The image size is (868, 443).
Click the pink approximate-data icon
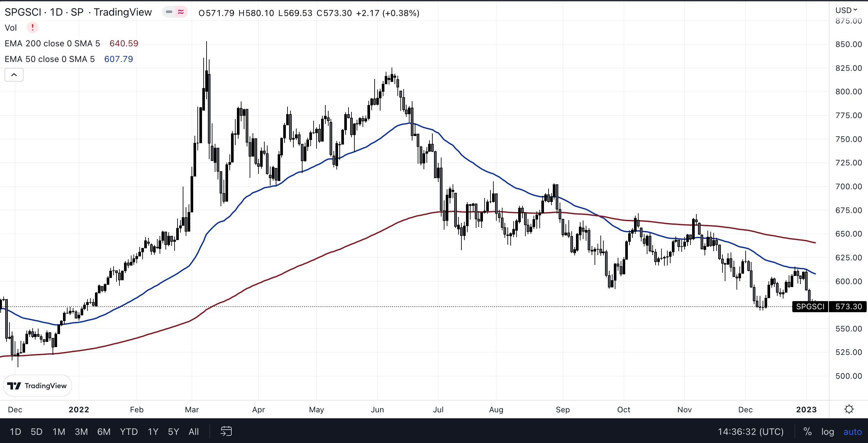[181, 12]
